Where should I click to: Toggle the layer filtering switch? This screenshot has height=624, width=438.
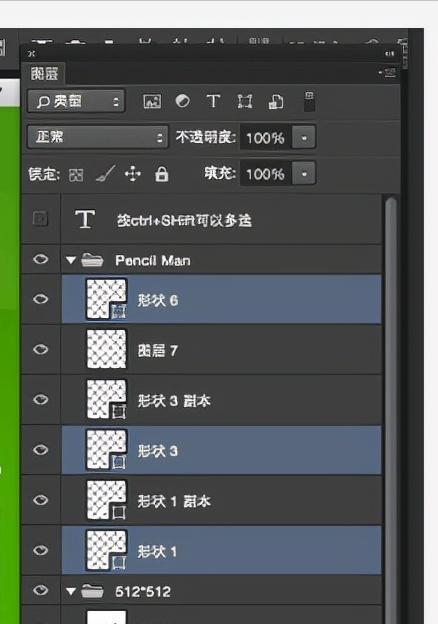pyautogui.click(x=310, y=101)
